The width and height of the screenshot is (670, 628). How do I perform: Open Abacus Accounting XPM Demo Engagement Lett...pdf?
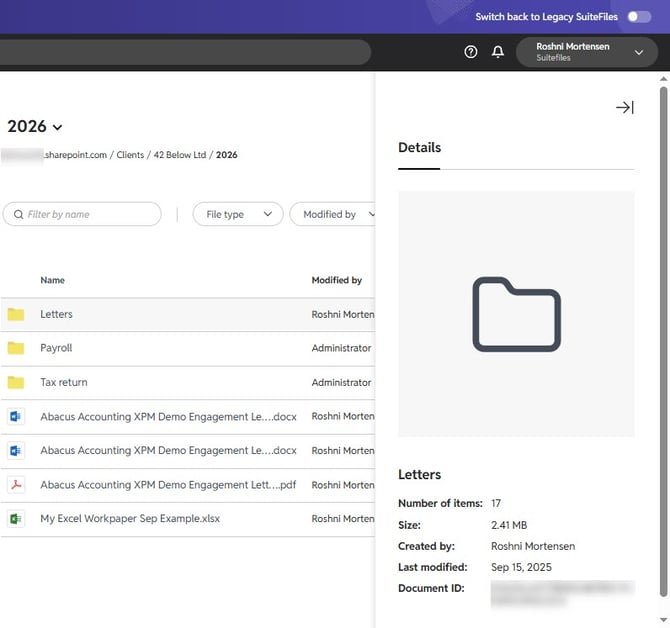coord(168,485)
